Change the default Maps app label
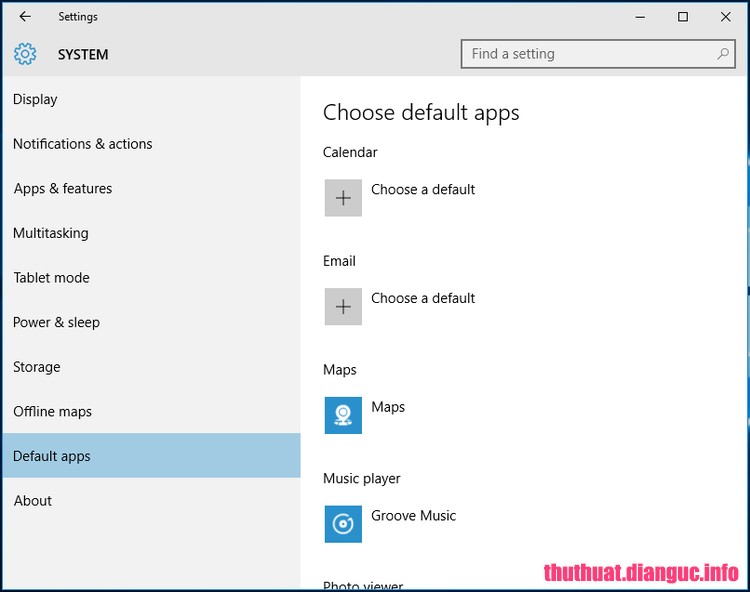Image resolution: width=750 pixels, height=592 pixels. 388,407
